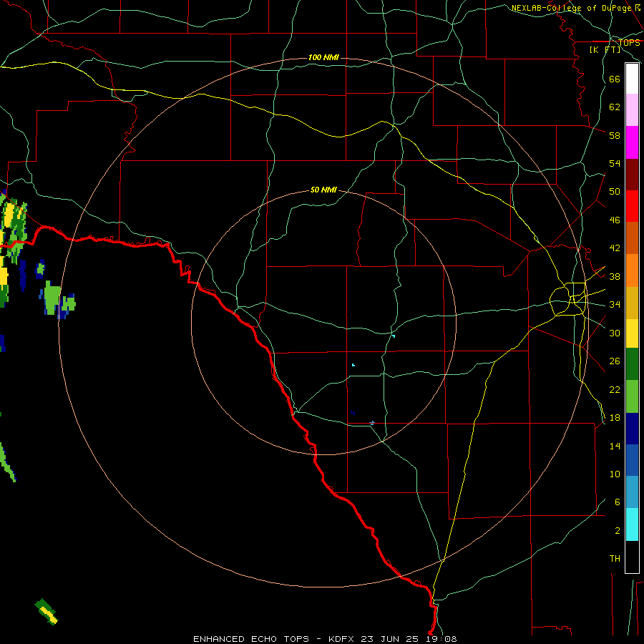Click the light pink 62 kft swatch
Viewport: 644px width, 644px height.
632,110
